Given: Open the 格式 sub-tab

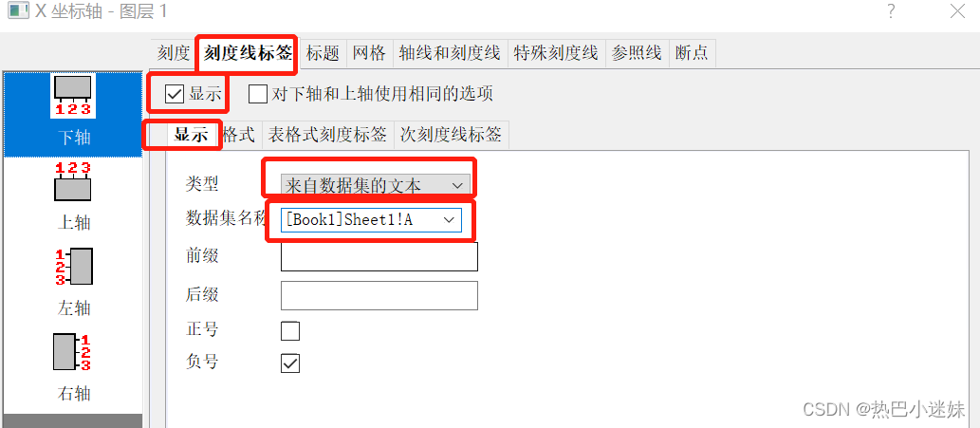Looking at the screenshot, I should click(239, 135).
